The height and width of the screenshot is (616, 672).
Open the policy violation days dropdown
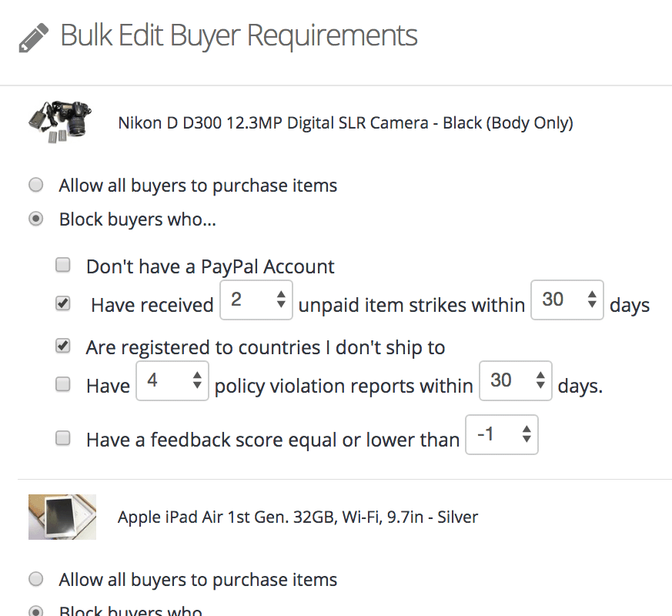516,381
